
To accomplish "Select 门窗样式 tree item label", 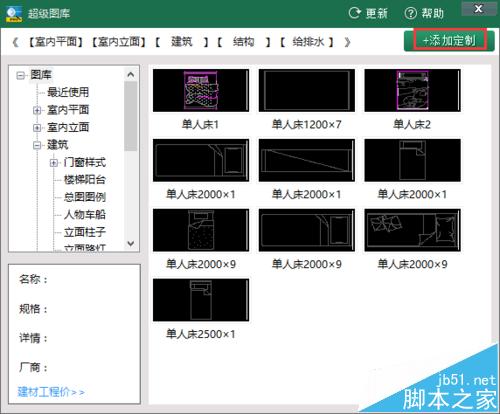I will [x=85, y=162].
